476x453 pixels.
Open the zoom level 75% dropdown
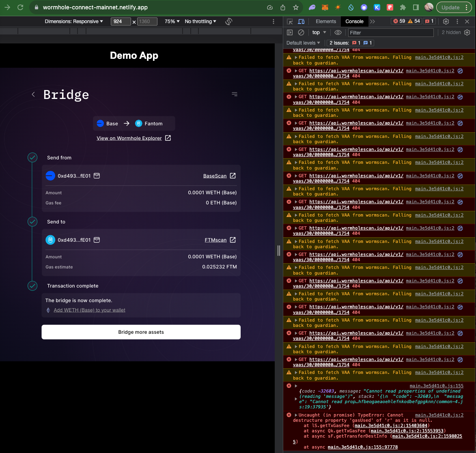[171, 21]
